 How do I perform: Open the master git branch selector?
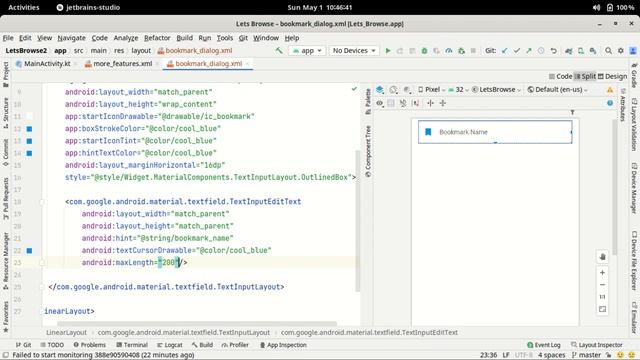pos(586,355)
